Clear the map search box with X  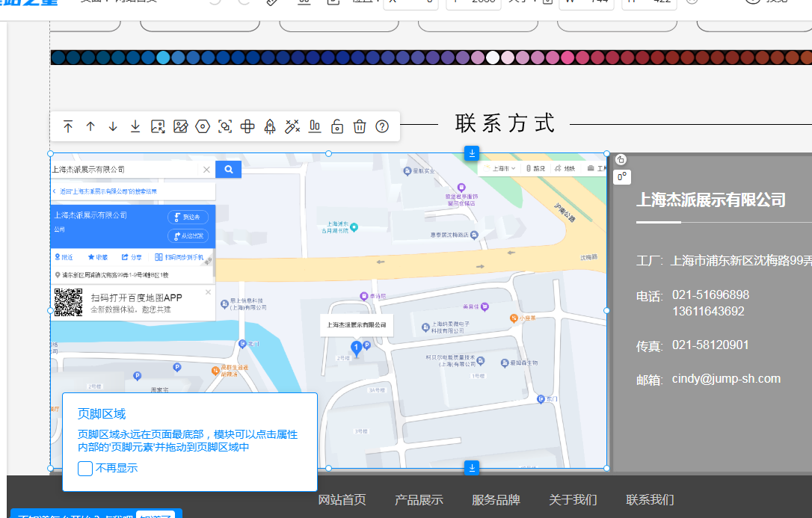coord(206,170)
